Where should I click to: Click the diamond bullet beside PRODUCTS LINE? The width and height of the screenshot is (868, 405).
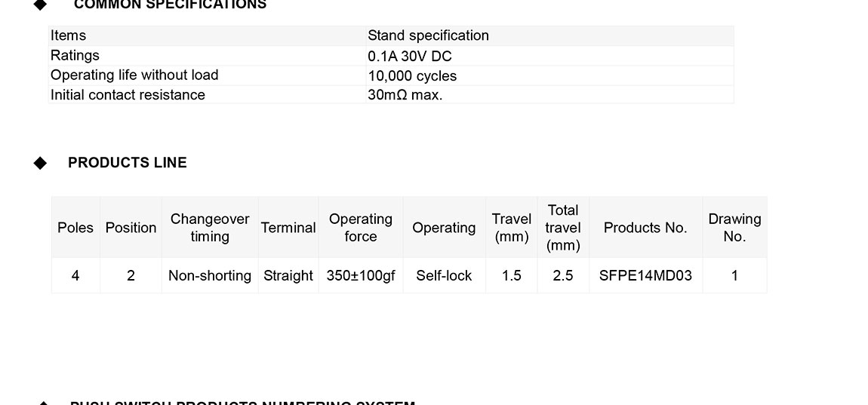41,163
